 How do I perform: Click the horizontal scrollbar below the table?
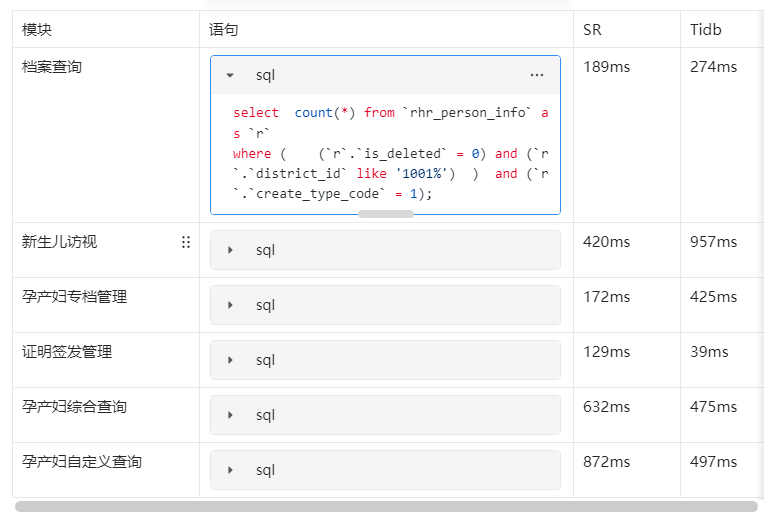[x=386, y=507]
